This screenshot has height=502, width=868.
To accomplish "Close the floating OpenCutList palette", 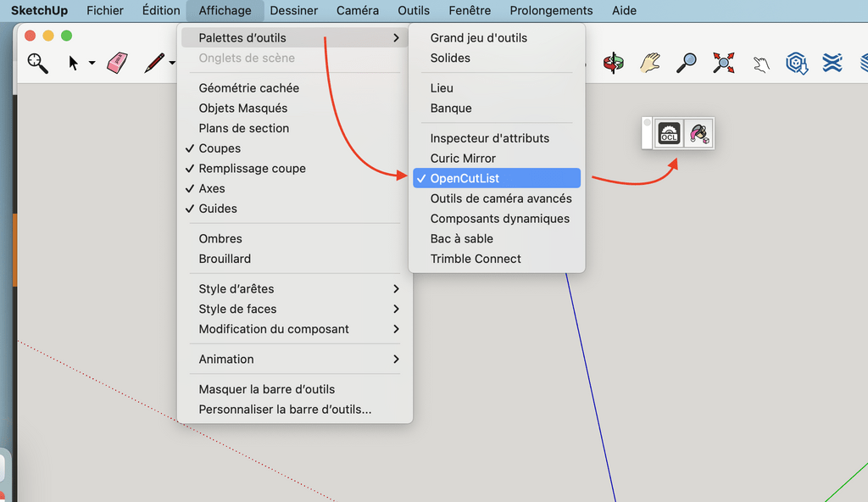I will (647, 122).
